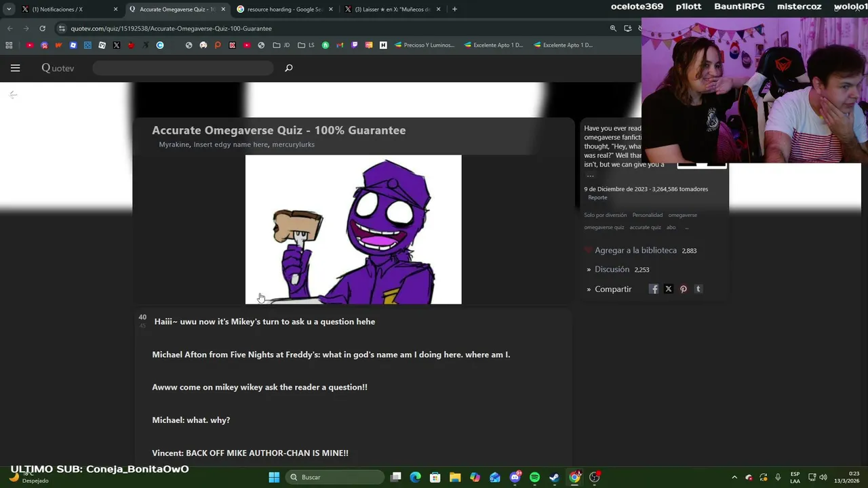
Task: Switch to Laisser en X tab
Action: pyautogui.click(x=392, y=9)
